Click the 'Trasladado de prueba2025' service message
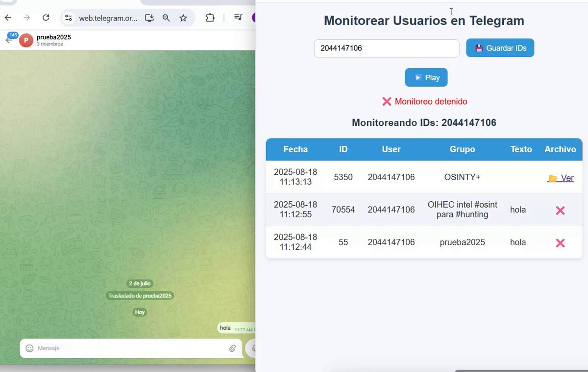The height and width of the screenshot is (372, 588). click(x=140, y=296)
